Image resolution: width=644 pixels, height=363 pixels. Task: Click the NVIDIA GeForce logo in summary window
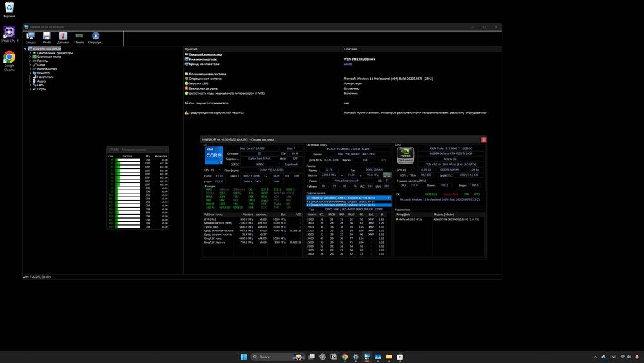pyautogui.click(x=405, y=156)
